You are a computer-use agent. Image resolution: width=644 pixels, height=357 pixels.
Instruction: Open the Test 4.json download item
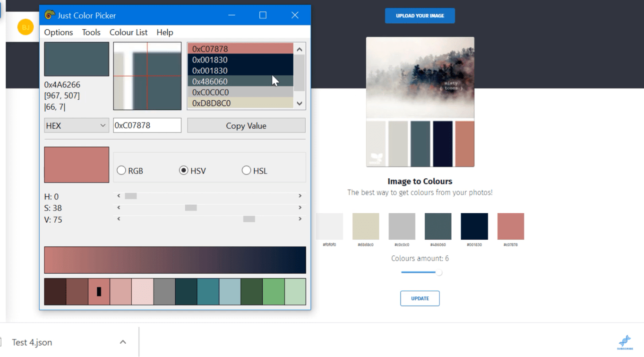click(32, 342)
